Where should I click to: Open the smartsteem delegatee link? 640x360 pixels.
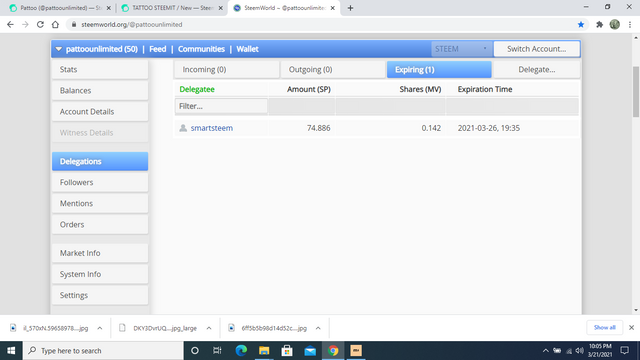pyautogui.click(x=212, y=128)
